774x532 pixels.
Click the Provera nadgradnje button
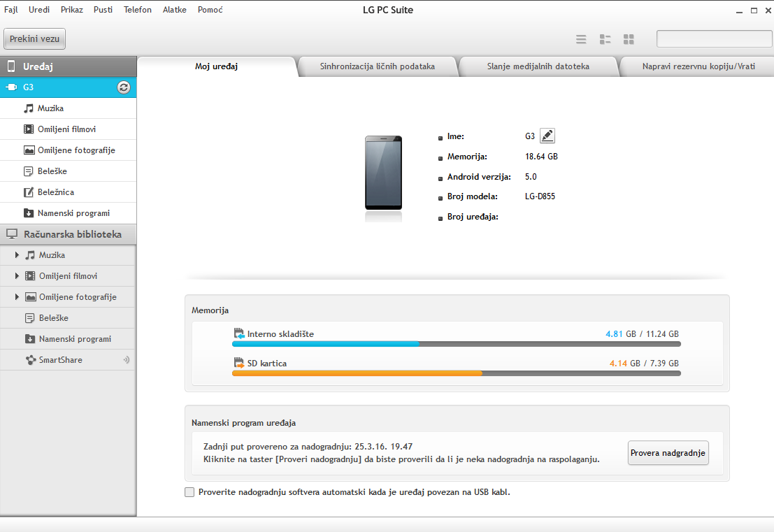tap(668, 453)
